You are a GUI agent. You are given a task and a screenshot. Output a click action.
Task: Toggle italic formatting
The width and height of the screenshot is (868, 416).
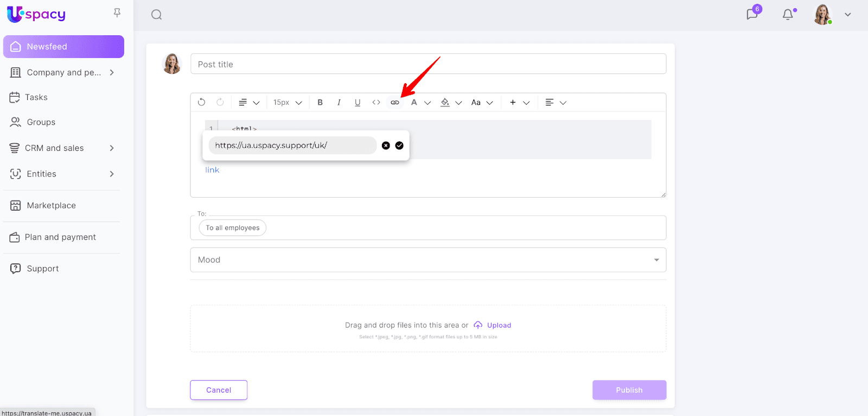(339, 103)
